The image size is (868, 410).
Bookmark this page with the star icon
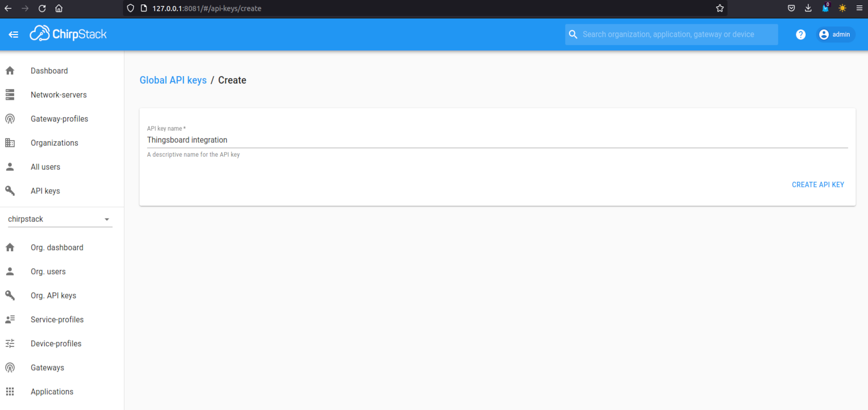pyautogui.click(x=719, y=8)
